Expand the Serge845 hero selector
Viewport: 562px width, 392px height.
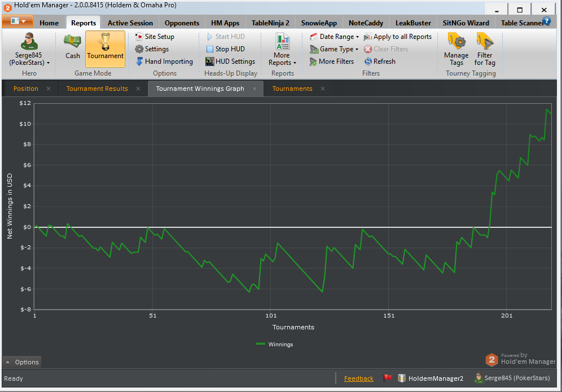pyautogui.click(x=29, y=50)
